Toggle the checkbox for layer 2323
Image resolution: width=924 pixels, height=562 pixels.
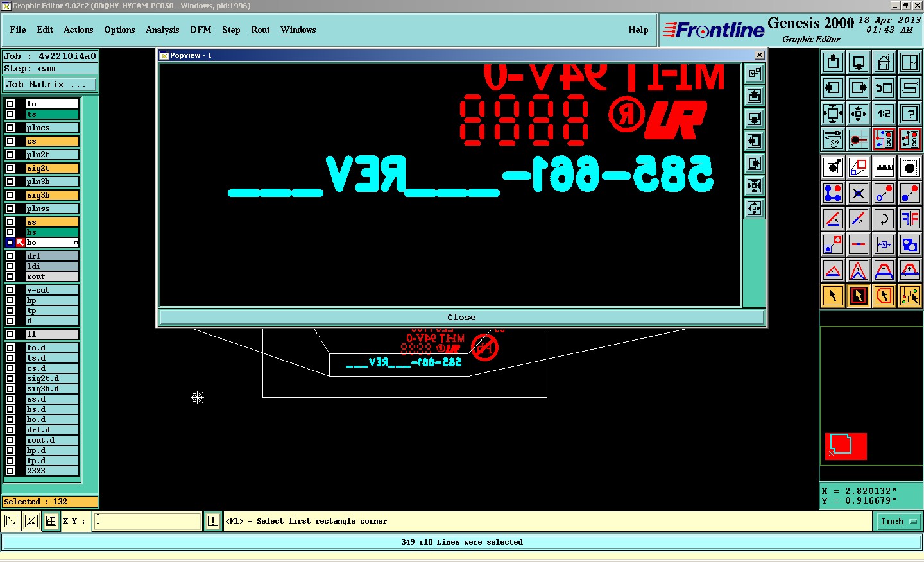[10, 471]
